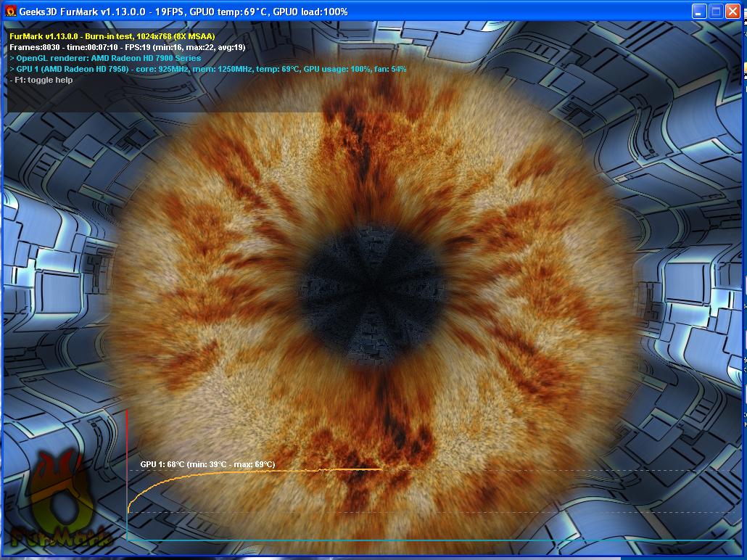Click the FurMark app icon in the title bar
This screenshot has height=560, width=747.
[x=10, y=11]
